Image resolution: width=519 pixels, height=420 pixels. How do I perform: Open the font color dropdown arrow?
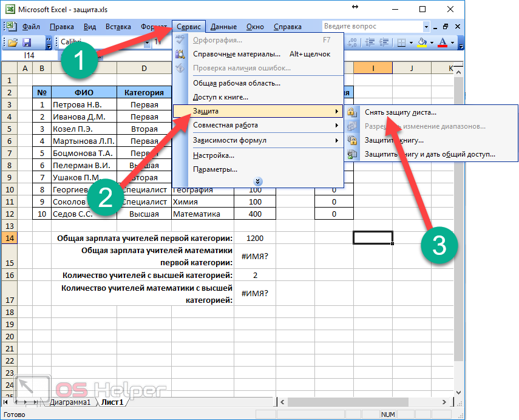[452, 42]
